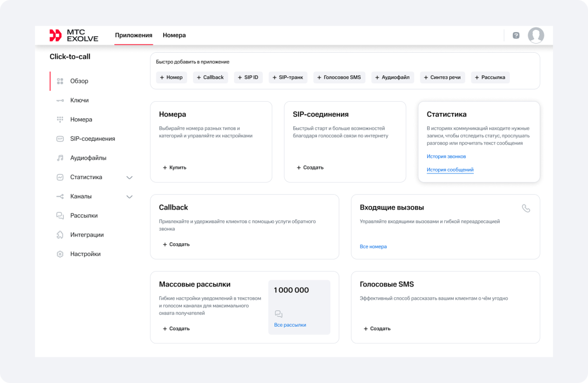Click the Рассылки chat bubbles icon
This screenshot has width=588, height=383.
[60, 216]
